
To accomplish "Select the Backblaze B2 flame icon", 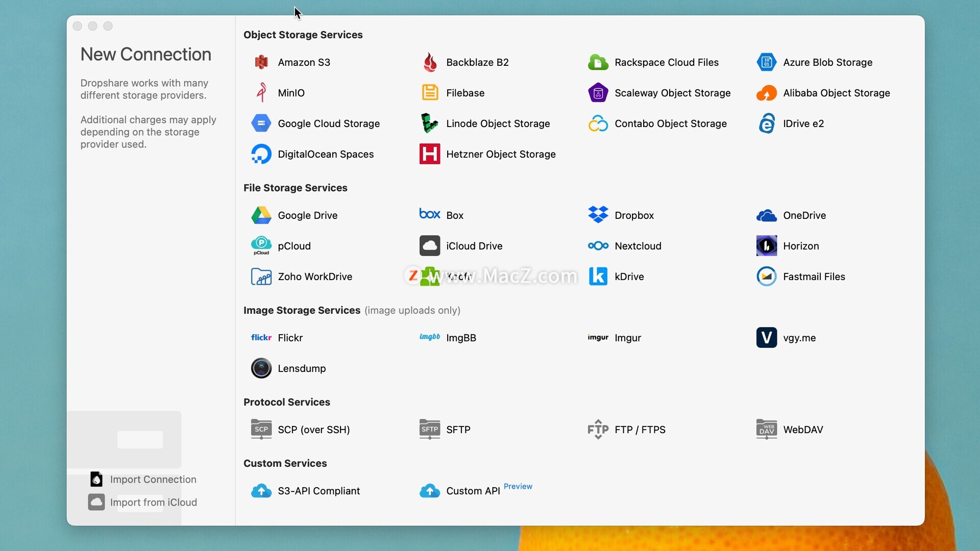I will coord(430,62).
